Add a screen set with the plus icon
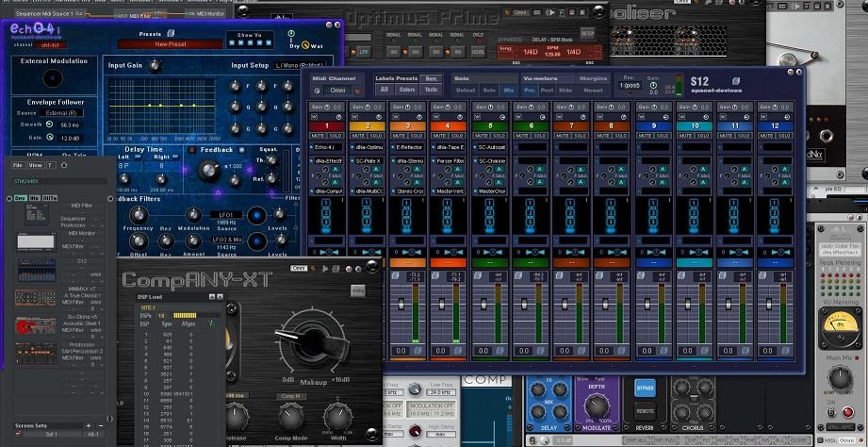Viewport: 868px width, 447px height. point(88,426)
